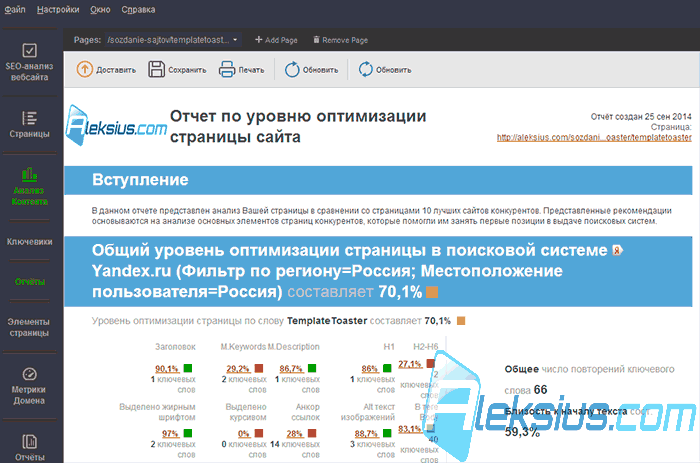The height and width of the screenshot is (463, 700).
Task: Open the aleksius.com page URL link
Action: 594,138
